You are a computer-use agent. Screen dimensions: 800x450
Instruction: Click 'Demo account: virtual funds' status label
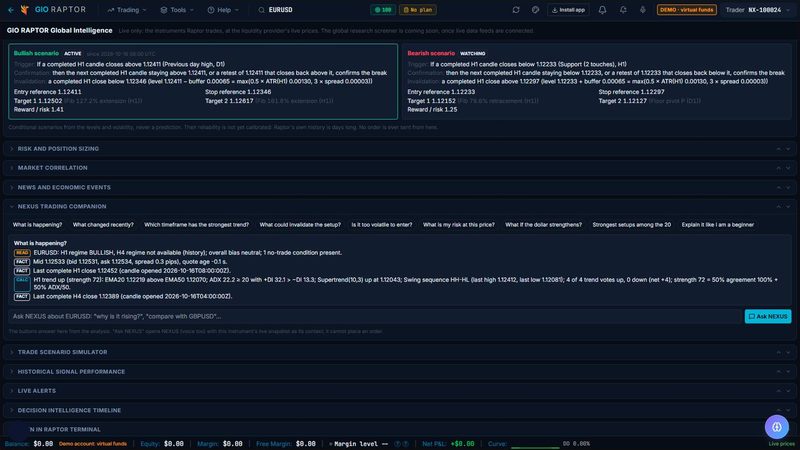(x=93, y=444)
